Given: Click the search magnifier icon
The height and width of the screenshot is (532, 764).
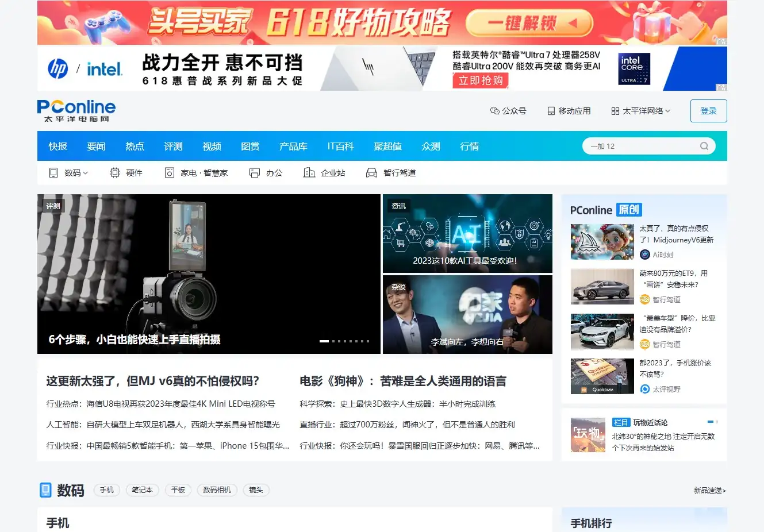Looking at the screenshot, I should click(704, 146).
